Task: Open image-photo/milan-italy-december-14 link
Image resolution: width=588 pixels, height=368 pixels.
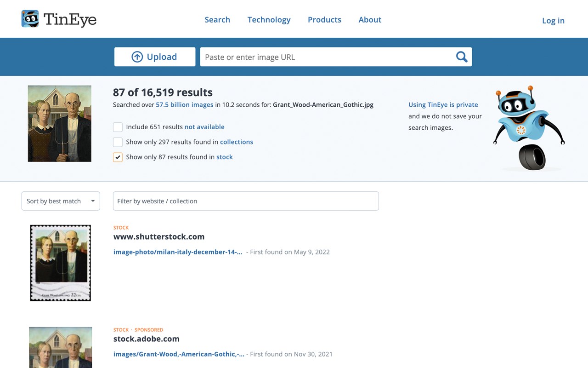Action: tap(178, 252)
